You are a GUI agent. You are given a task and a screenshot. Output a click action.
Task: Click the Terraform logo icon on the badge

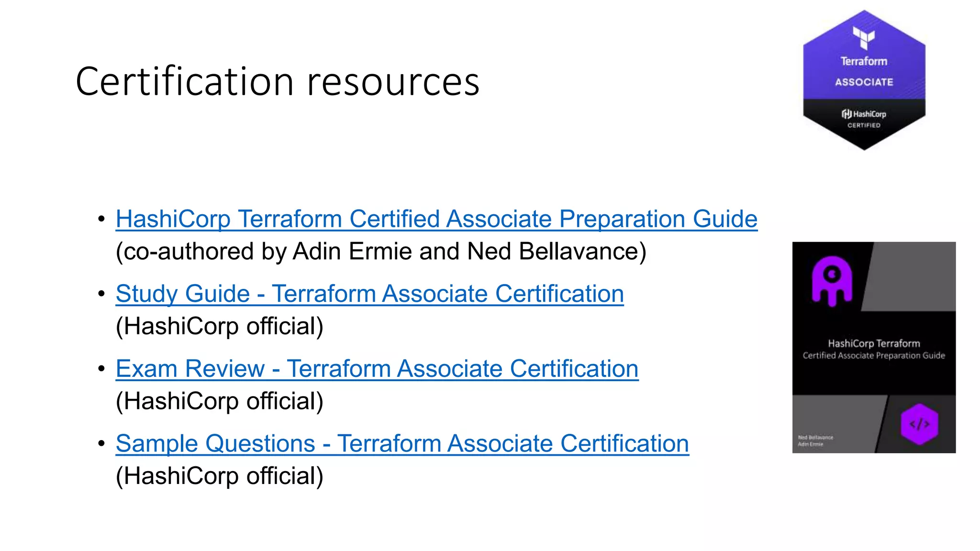[x=864, y=38]
